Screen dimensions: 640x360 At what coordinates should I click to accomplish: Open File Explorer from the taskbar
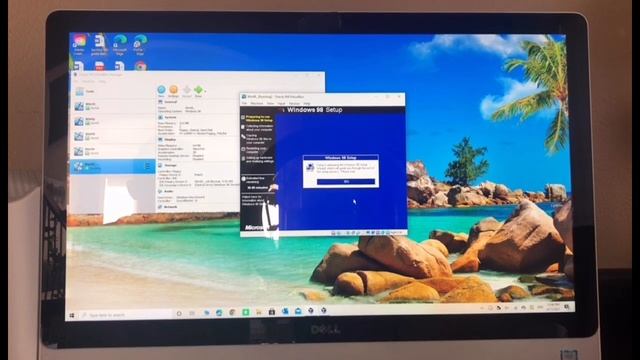[258, 312]
